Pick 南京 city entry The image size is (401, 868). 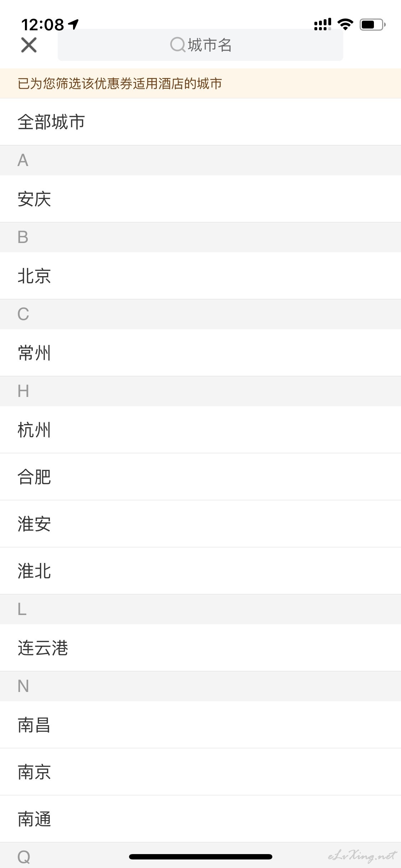(200, 772)
